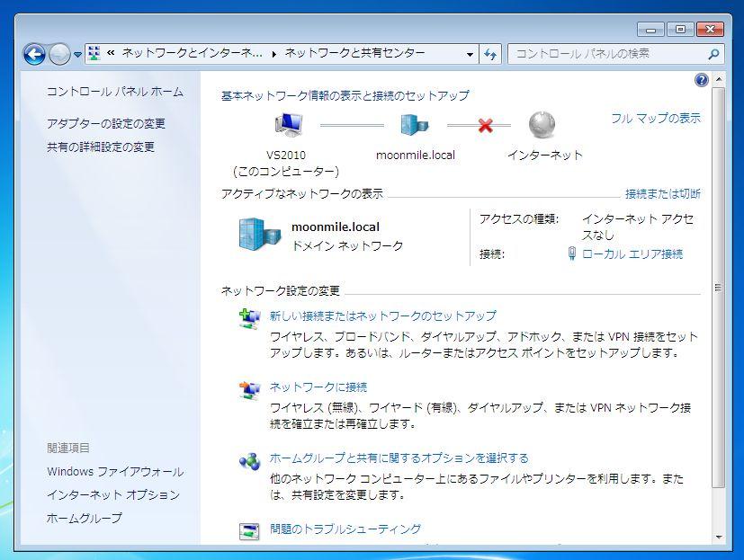Click the vertical scrollbar down arrow
This screenshot has width=744, height=560.
pos(718,537)
